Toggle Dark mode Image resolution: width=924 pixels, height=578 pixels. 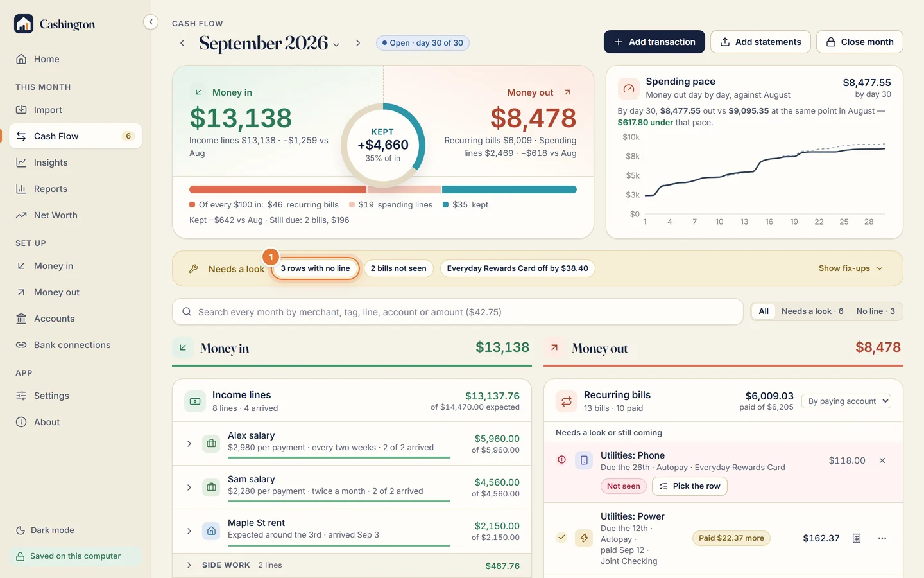tap(45, 530)
